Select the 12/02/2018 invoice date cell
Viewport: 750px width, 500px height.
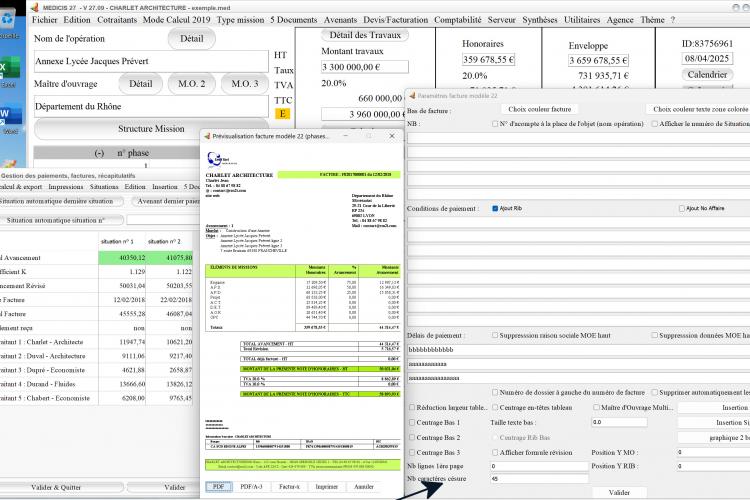(122, 300)
